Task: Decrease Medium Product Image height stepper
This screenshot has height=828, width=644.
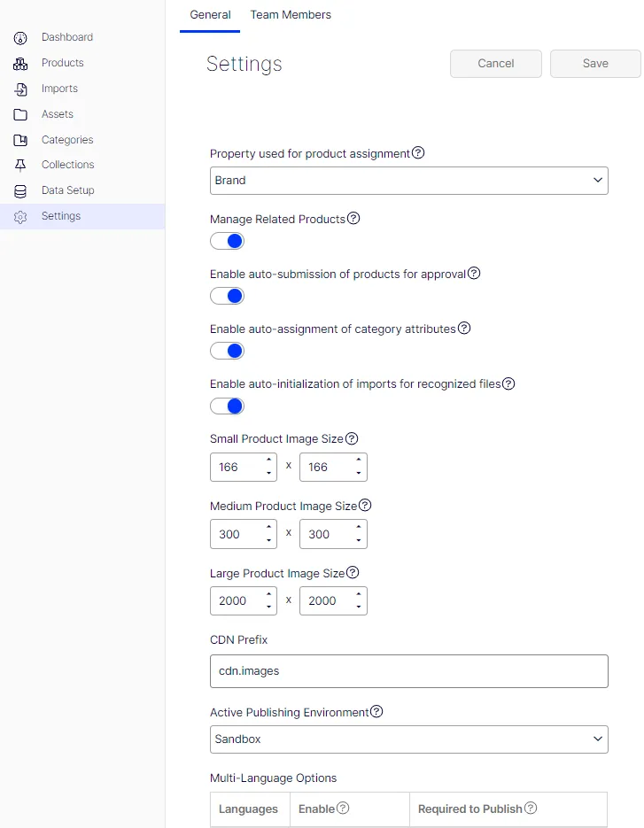Action: (x=359, y=540)
